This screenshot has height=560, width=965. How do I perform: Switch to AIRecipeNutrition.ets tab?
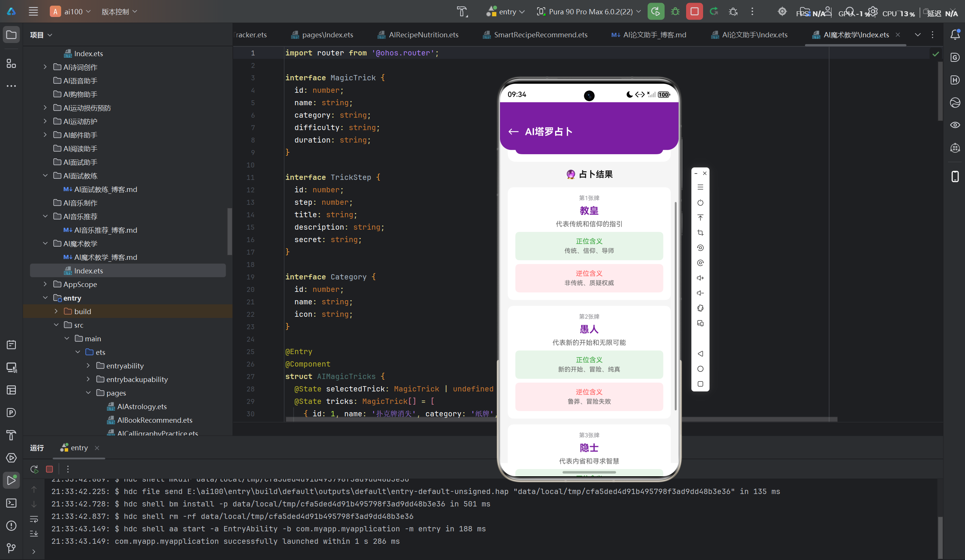(418, 35)
